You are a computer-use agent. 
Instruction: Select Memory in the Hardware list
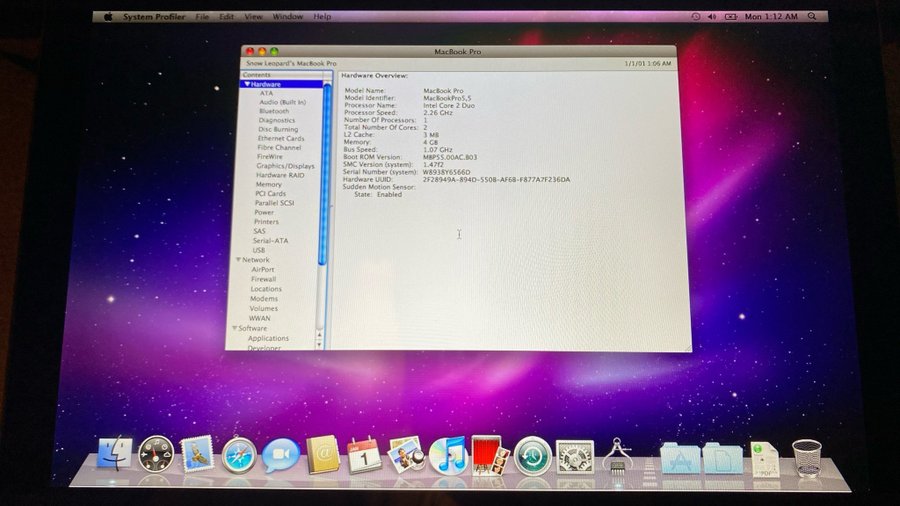click(x=268, y=184)
